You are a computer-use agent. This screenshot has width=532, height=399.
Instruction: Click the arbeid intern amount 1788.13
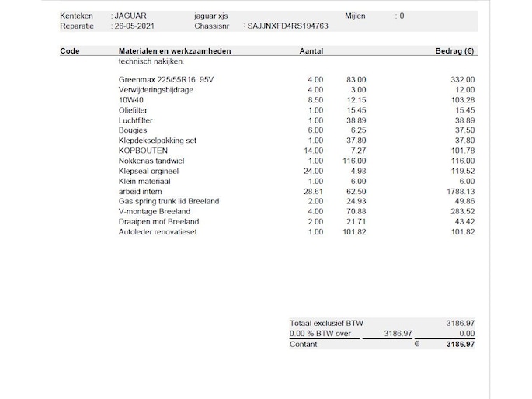[461, 192]
